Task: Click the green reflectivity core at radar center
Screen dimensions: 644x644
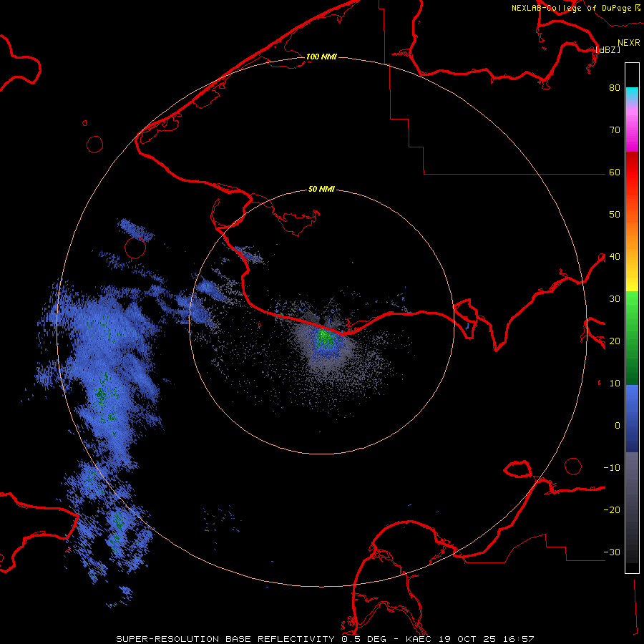Action: tap(324, 338)
